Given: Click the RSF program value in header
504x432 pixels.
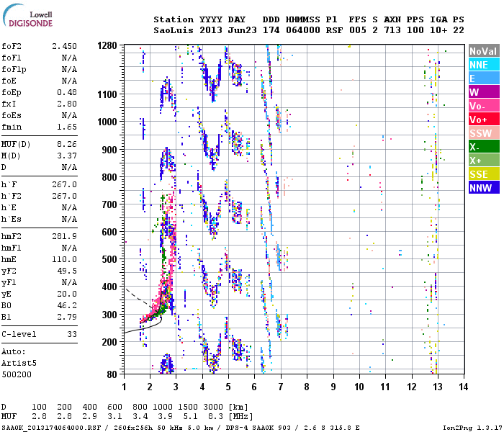Looking at the screenshot, I should coord(334,30).
